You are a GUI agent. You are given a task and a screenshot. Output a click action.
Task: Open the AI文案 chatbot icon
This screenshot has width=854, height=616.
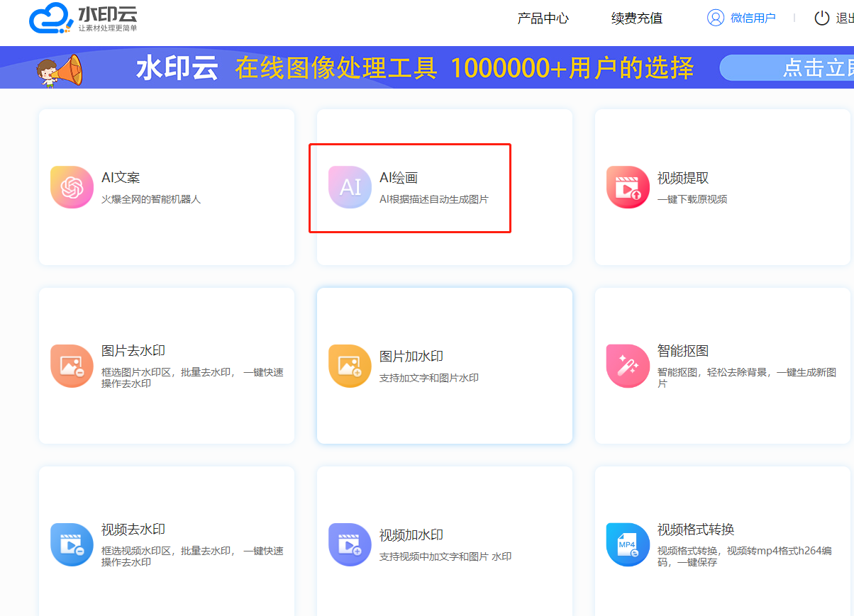click(x=72, y=187)
